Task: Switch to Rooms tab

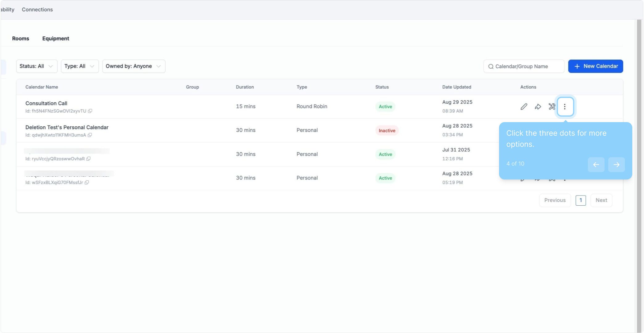Action: [x=21, y=39]
